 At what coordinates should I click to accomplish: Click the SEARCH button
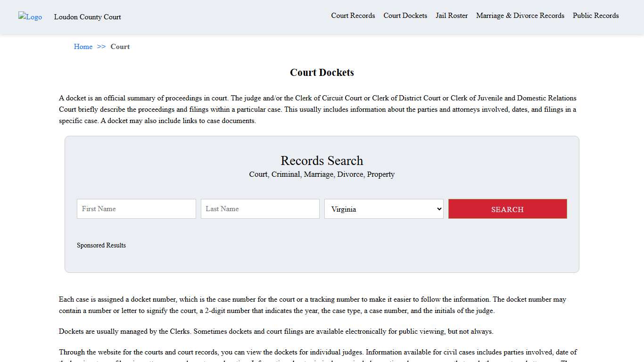click(507, 209)
